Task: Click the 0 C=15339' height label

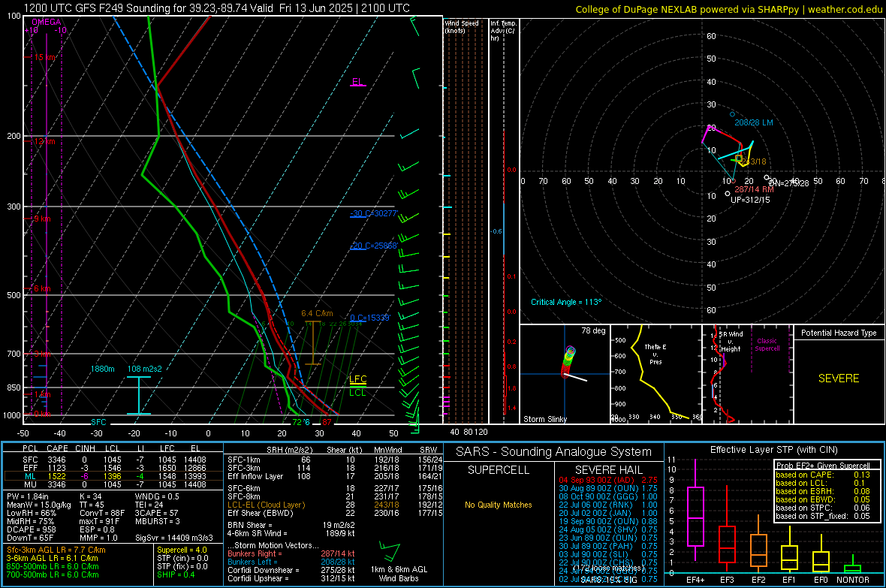Action: pos(370,318)
